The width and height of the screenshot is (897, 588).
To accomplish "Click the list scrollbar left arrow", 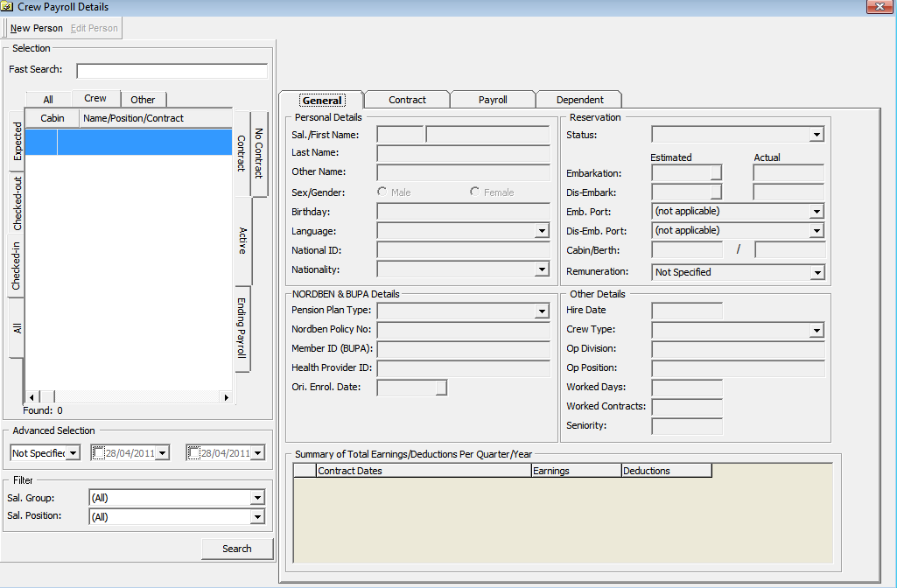I will point(32,397).
